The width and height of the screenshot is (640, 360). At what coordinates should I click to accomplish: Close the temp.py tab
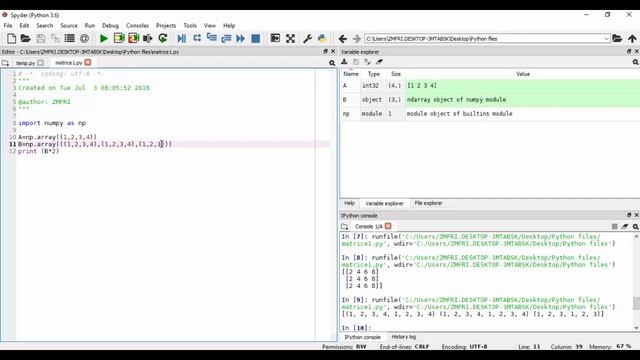click(40, 63)
